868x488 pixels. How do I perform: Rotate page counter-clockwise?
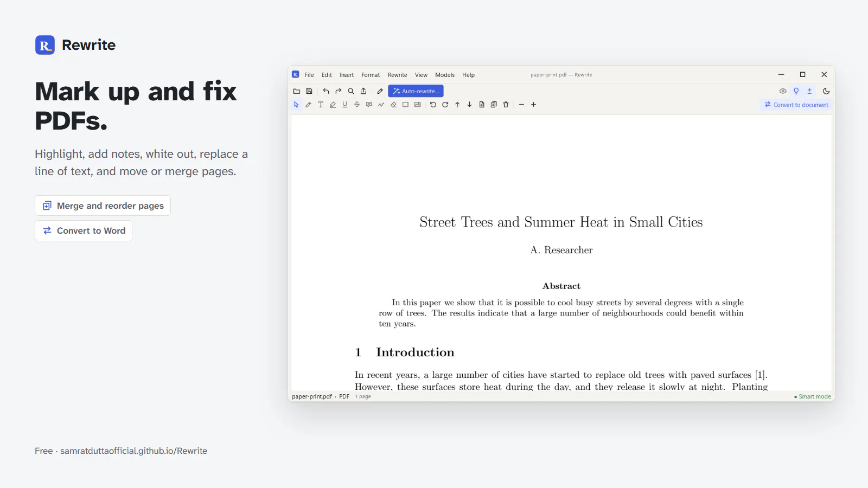coord(433,105)
